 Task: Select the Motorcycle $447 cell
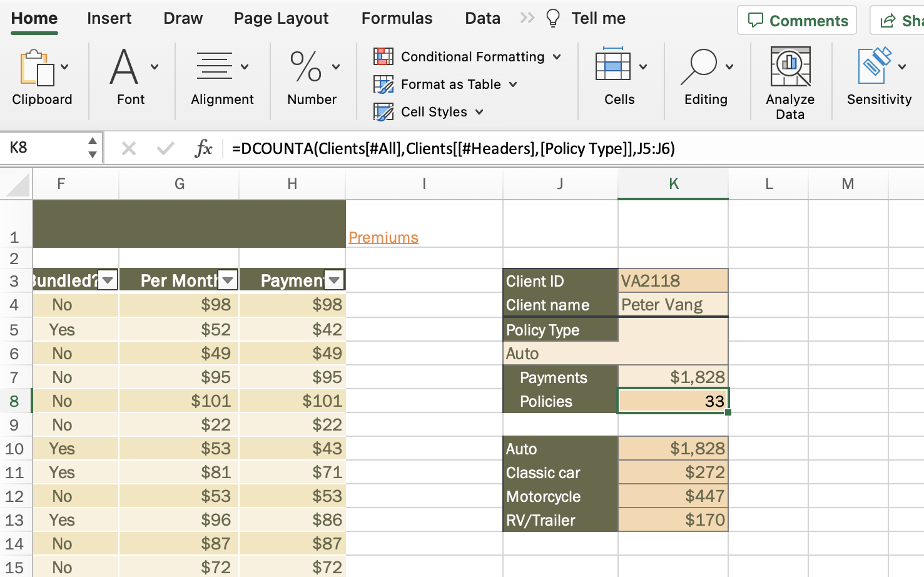tap(673, 496)
